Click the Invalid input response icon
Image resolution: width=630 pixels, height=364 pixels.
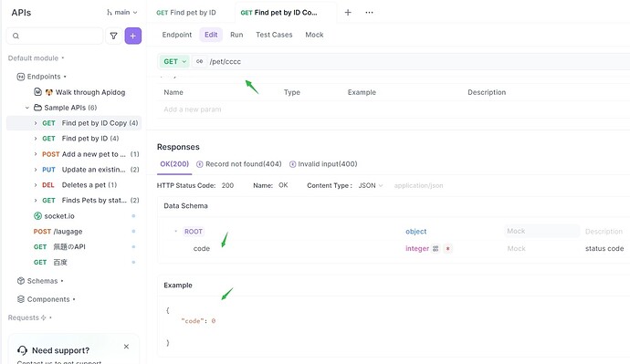click(x=292, y=164)
